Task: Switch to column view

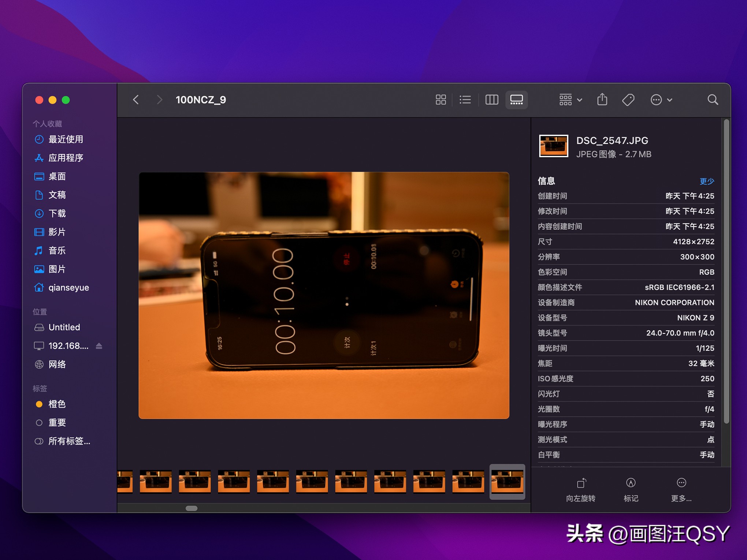Action: 491,100
